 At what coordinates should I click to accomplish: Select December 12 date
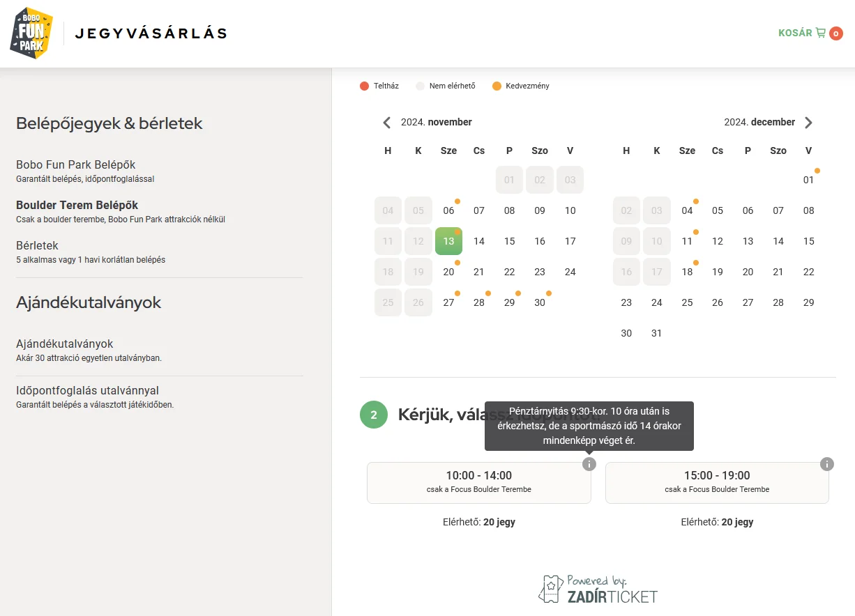point(718,241)
